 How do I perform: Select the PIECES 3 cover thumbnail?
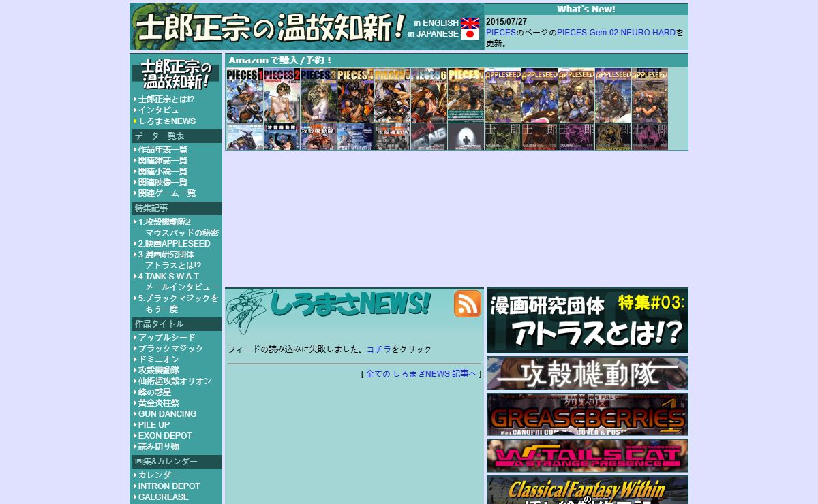pyautogui.click(x=318, y=95)
